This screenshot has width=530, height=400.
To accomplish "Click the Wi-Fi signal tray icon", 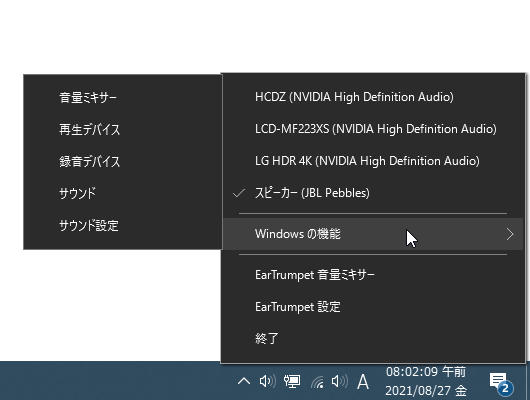I will click(x=317, y=382).
